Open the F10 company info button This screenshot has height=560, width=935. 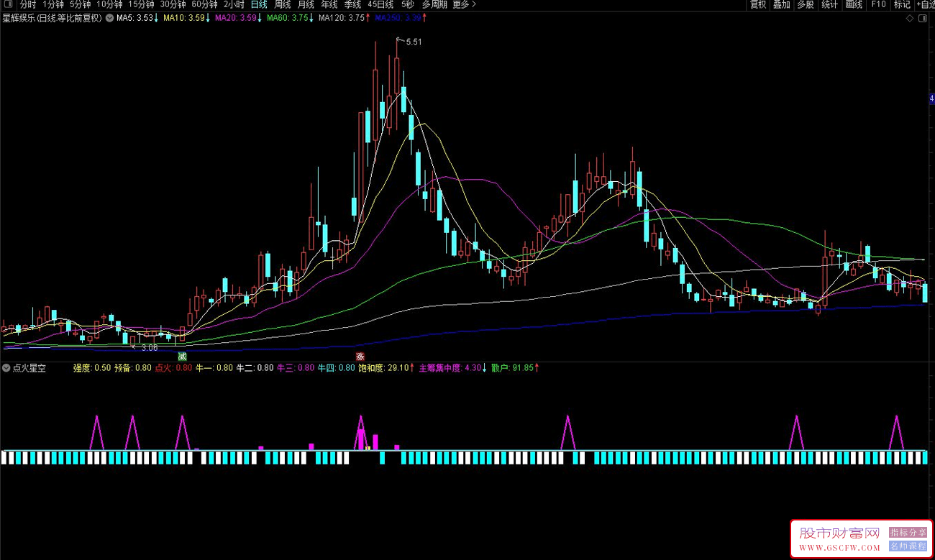pos(878,4)
